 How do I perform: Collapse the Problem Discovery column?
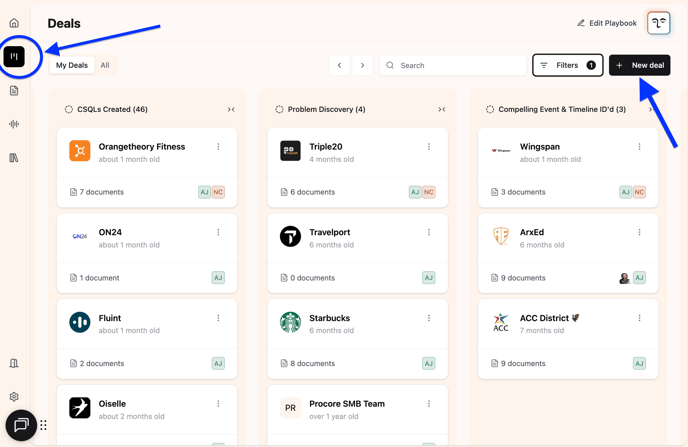tap(441, 110)
